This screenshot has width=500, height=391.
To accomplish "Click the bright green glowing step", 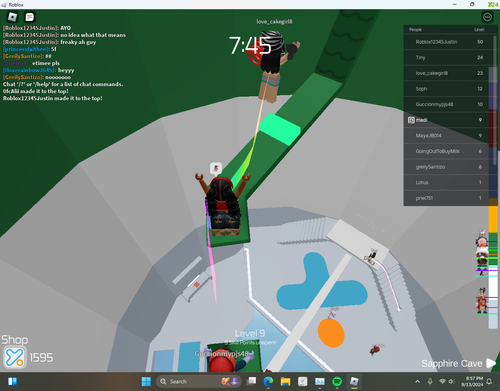I will (x=280, y=129).
